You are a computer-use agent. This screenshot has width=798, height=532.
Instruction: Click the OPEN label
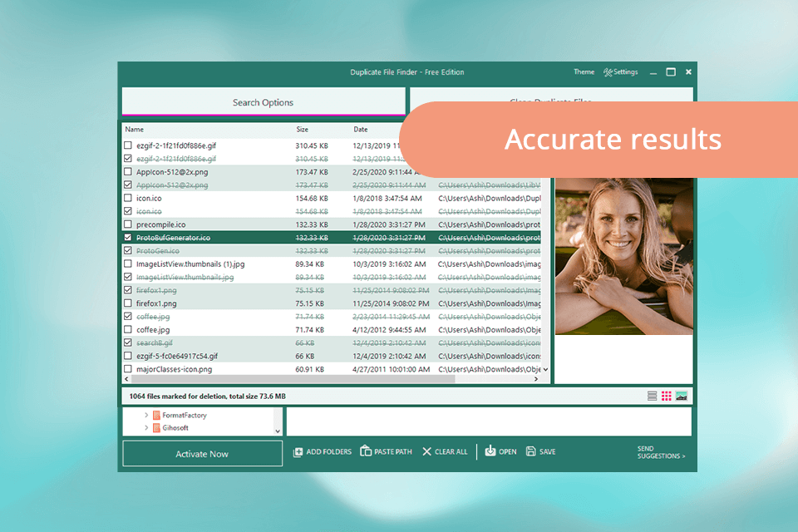(507, 452)
